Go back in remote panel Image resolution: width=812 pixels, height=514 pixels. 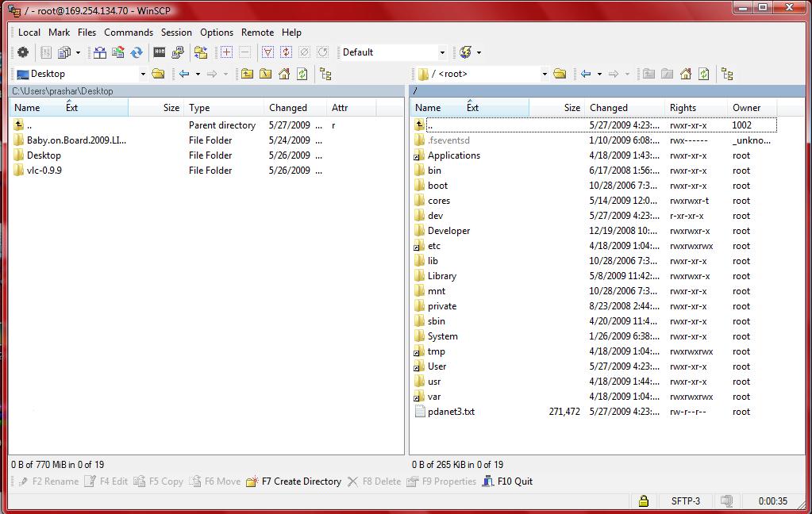click(586, 74)
